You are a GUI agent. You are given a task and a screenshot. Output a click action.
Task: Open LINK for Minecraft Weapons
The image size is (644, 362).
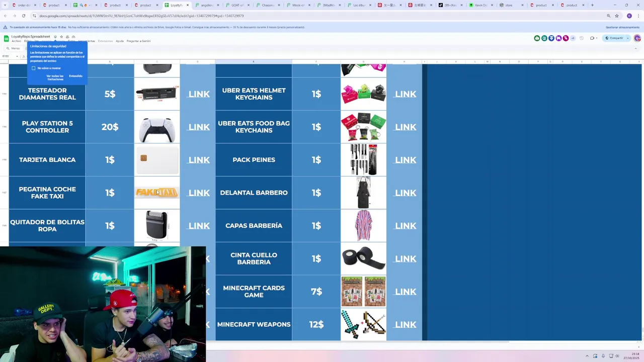[x=406, y=324]
